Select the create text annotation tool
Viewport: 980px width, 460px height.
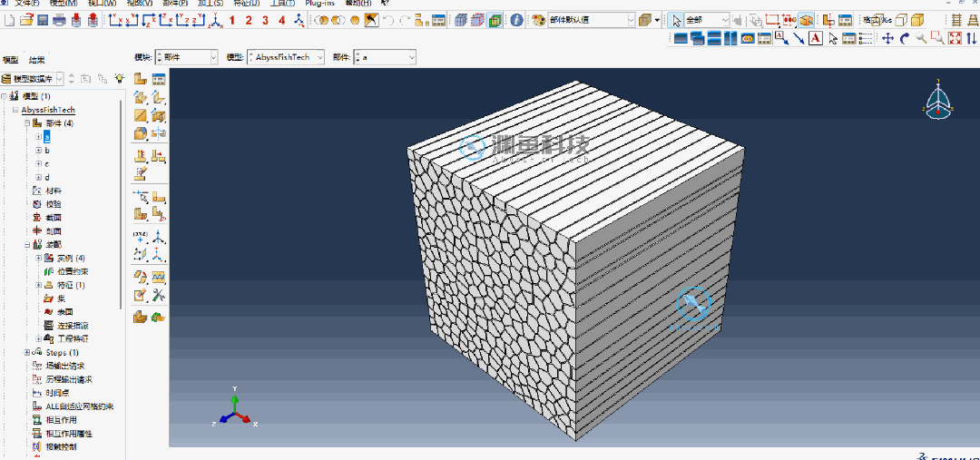point(816,39)
